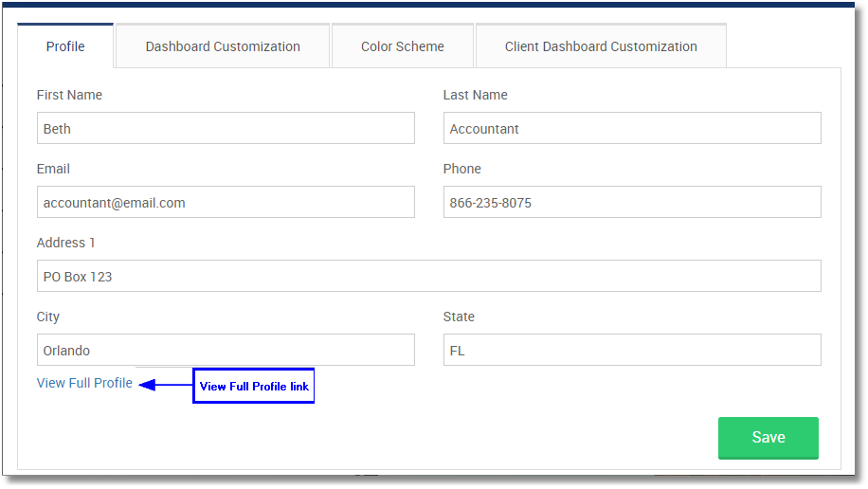Open the Dashboard Customization tab
868x489 pixels.
click(223, 46)
